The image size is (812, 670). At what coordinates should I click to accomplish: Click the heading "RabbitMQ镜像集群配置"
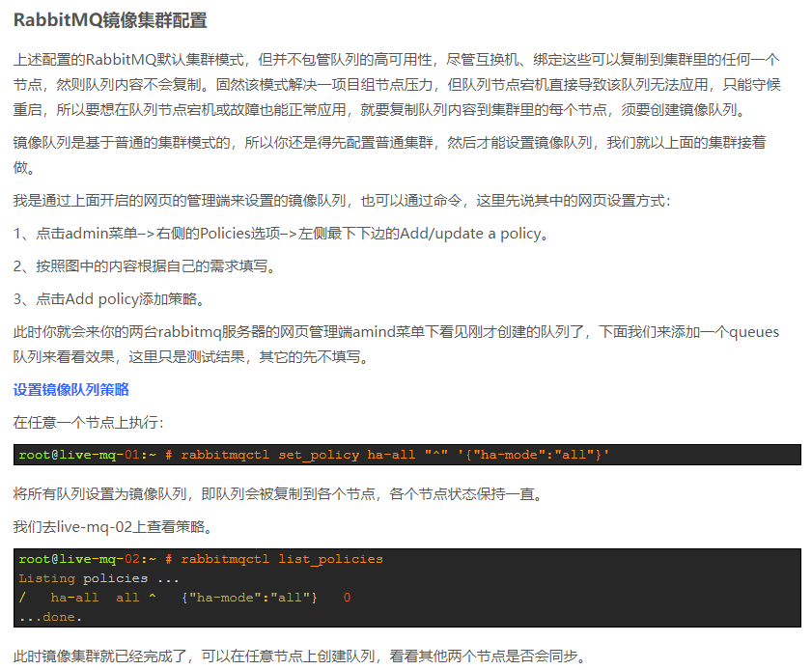click(x=110, y=20)
